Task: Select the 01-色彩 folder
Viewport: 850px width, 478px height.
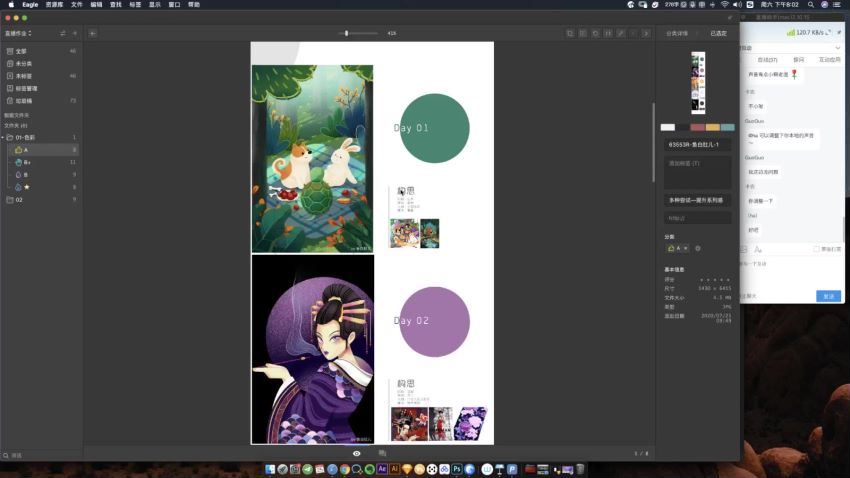Action: [x=41, y=138]
